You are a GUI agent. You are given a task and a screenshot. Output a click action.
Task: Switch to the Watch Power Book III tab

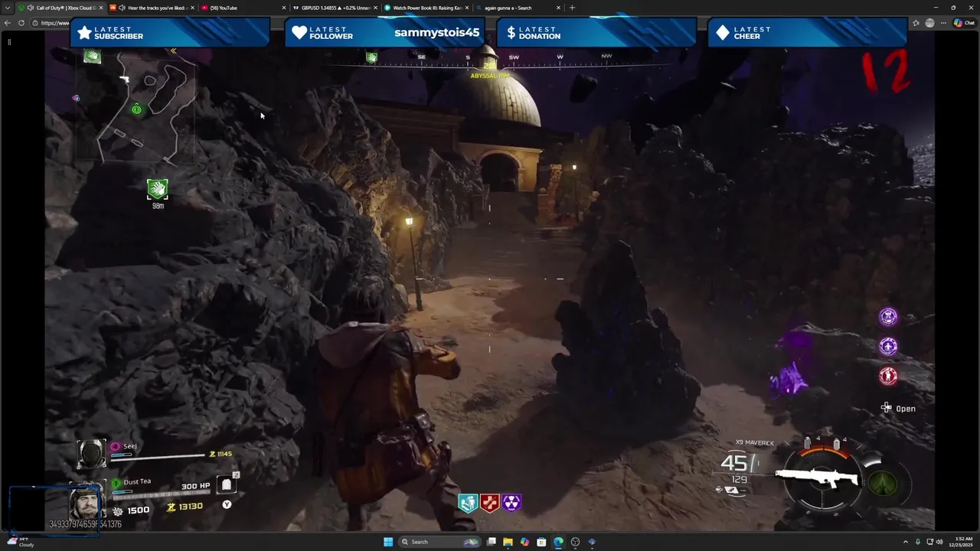click(x=426, y=8)
